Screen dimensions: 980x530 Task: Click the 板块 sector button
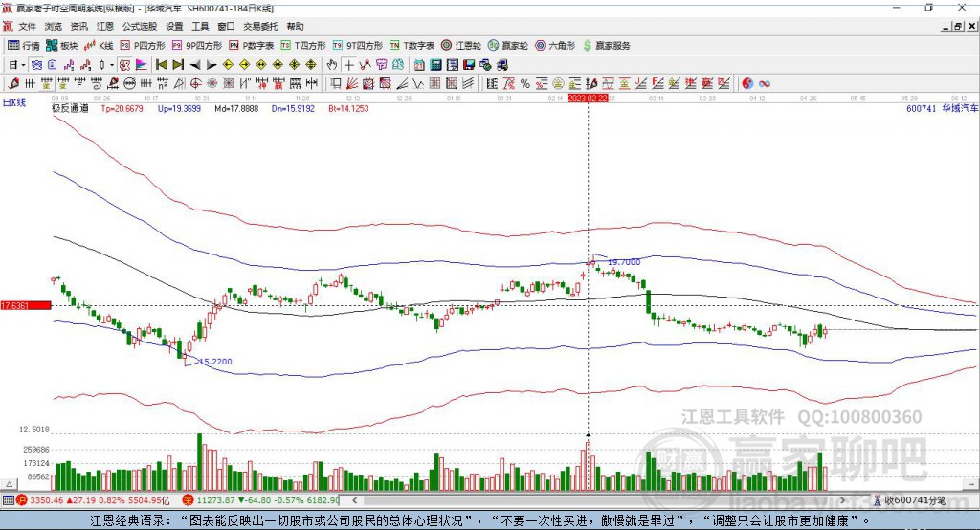[62, 46]
